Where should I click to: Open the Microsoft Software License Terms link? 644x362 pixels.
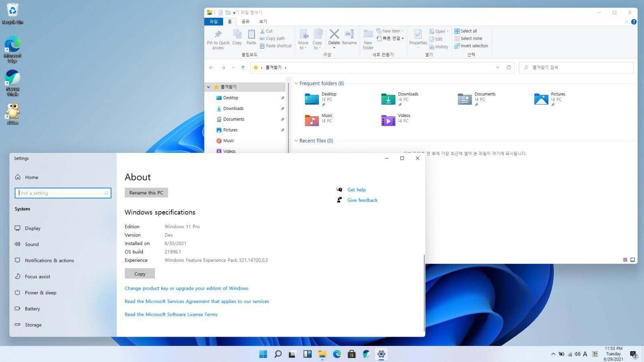(171, 315)
